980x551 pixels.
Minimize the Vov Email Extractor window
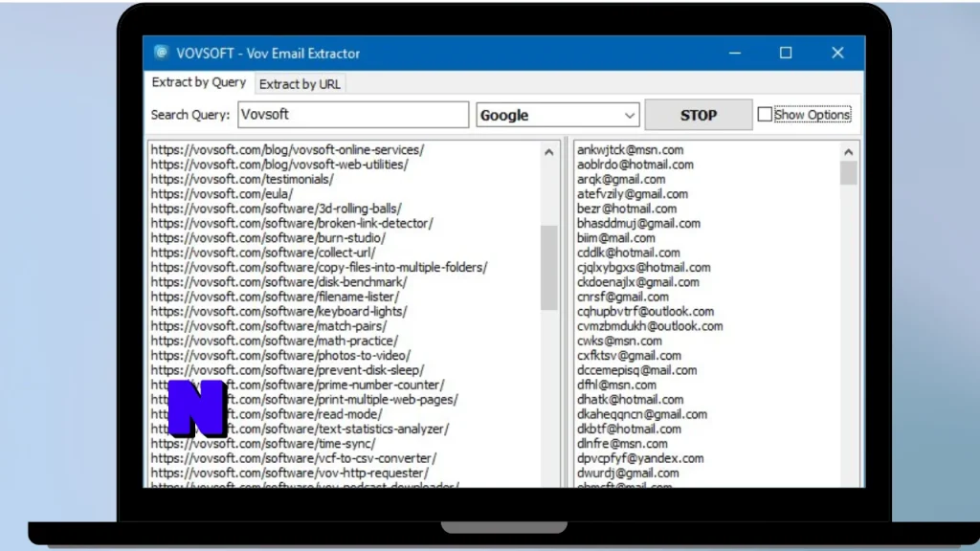[x=735, y=54]
